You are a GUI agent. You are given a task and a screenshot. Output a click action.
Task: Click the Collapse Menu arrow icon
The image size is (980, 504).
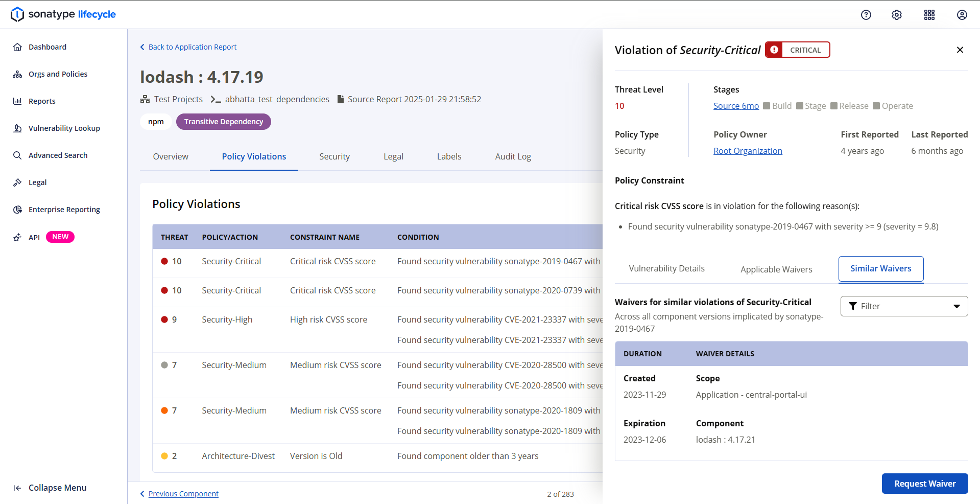coord(17,488)
